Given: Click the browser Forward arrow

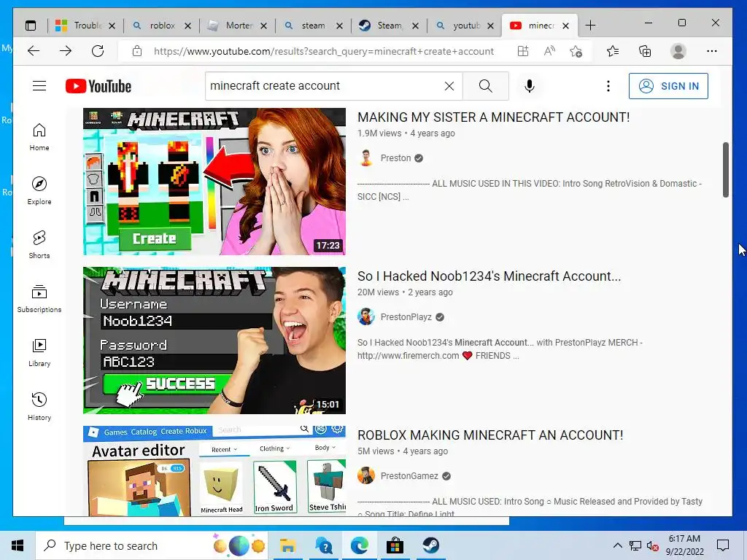Looking at the screenshot, I should click(65, 51).
